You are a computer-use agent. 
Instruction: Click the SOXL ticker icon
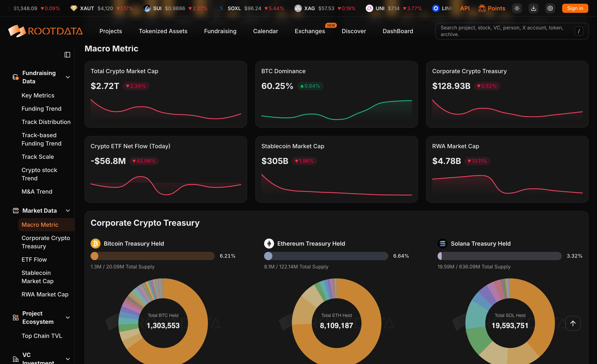[x=221, y=8]
